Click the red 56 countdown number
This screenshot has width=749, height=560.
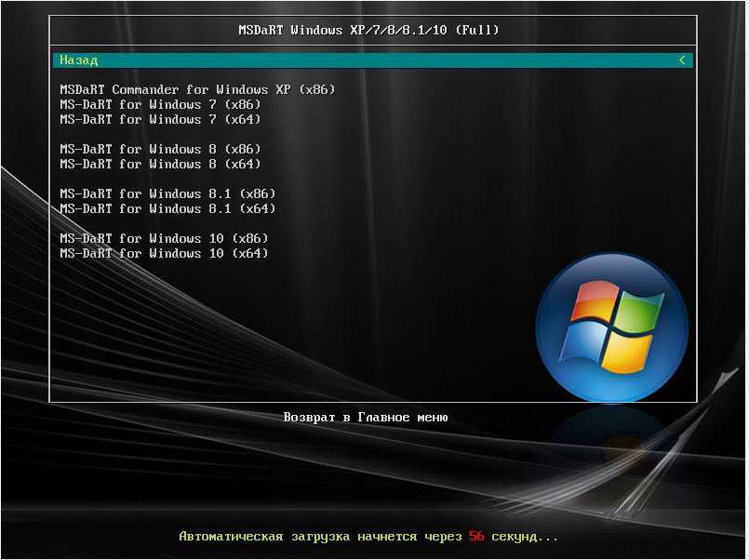(476, 537)
